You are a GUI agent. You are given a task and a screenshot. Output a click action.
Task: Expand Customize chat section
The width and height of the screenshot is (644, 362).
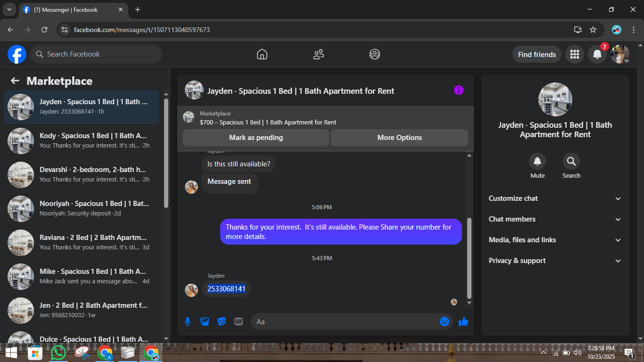[x=555, y=198]
